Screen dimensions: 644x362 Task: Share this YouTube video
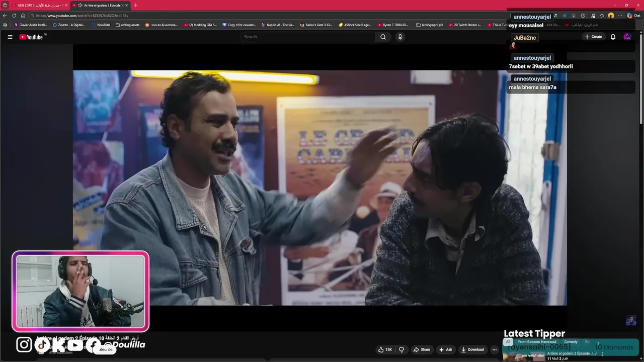point(422,349)
